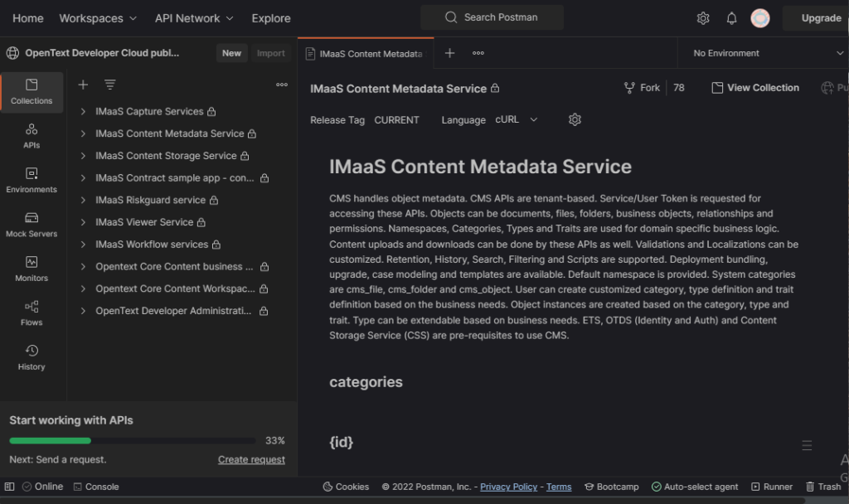Click the notifications bell icon
The image size is (849, 504).
click(x=731, y=18)
